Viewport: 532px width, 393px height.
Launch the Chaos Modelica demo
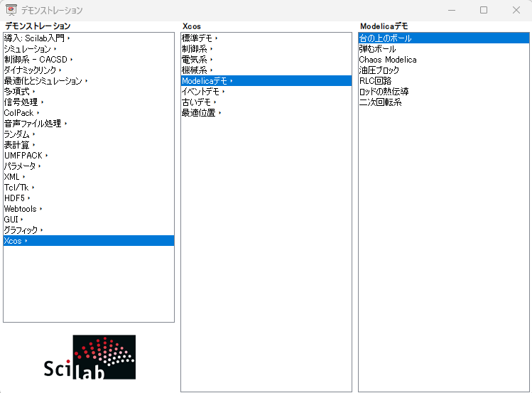[x=444, y=60]
